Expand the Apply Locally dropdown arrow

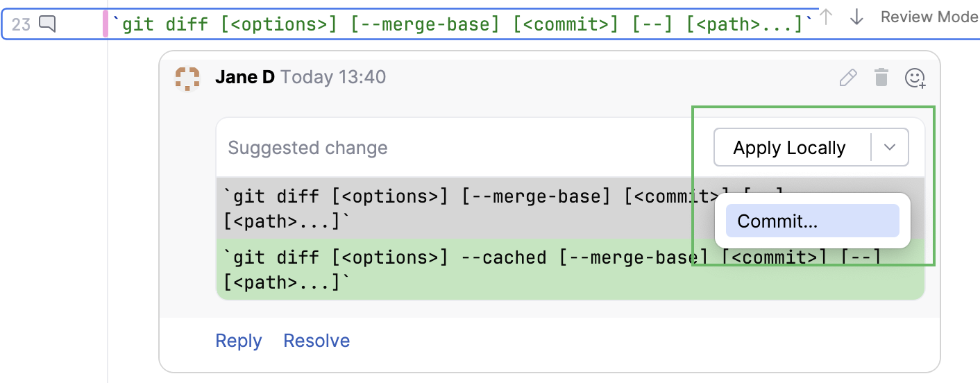[890, 147]
